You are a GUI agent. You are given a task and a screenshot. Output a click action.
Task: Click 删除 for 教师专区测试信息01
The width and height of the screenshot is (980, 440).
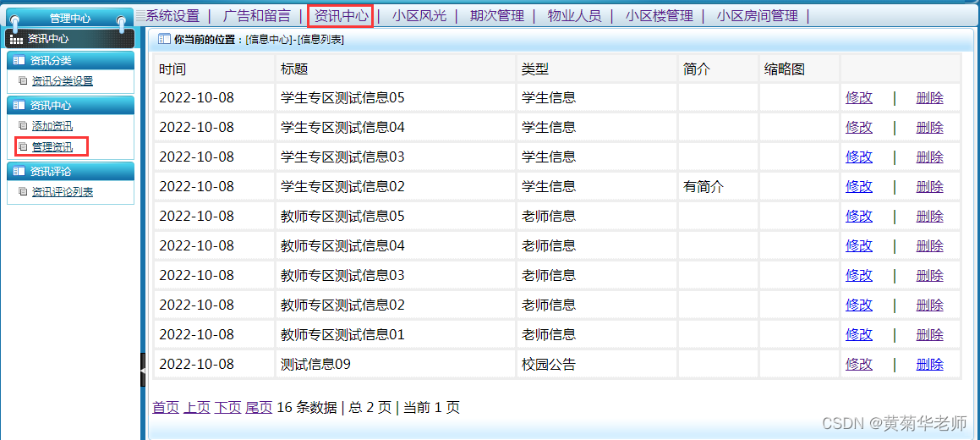929,334
